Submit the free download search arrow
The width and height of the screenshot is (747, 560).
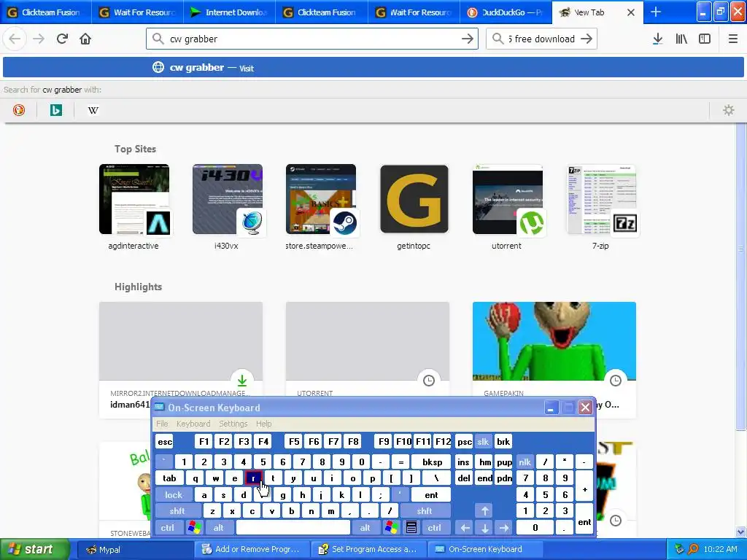tap(587, 39)
